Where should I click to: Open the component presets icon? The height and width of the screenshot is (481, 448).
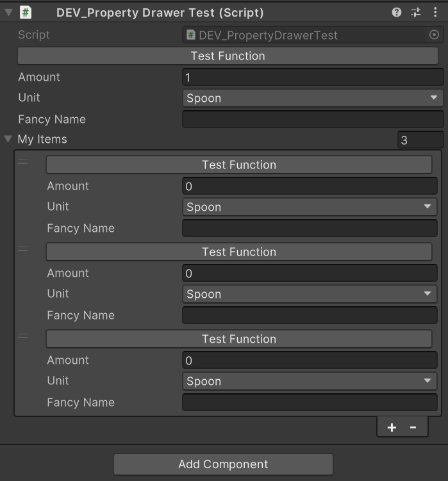(416, 12)
